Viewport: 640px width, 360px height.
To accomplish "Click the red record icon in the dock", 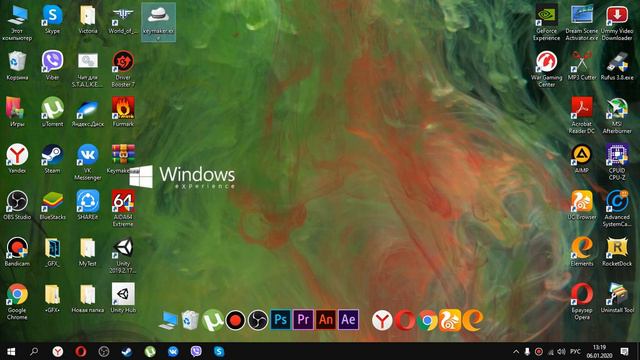I will [236, 320].
